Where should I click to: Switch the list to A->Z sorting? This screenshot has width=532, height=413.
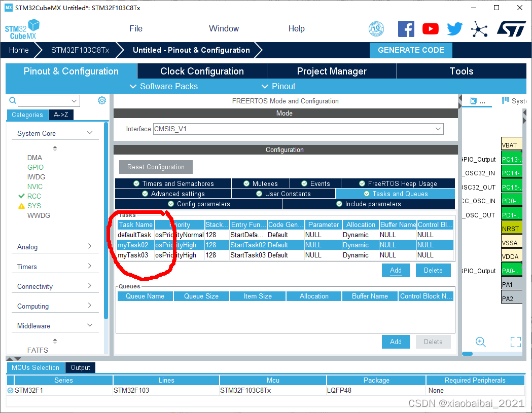click(61, 115)
